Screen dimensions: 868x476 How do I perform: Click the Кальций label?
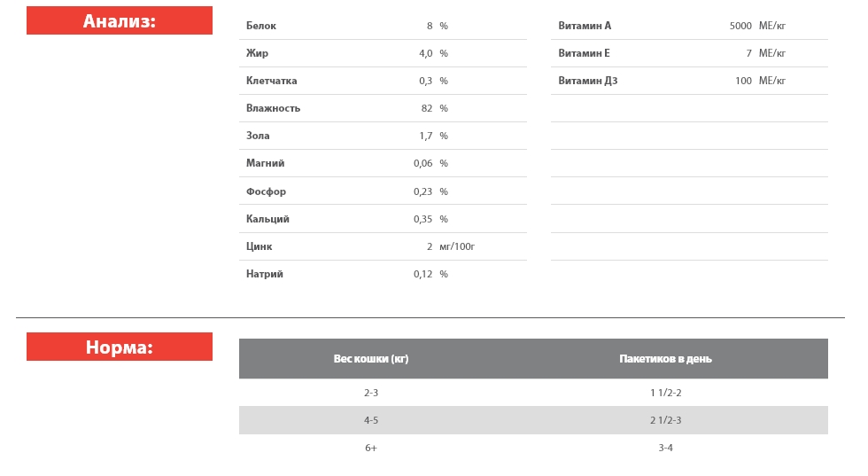267,220
